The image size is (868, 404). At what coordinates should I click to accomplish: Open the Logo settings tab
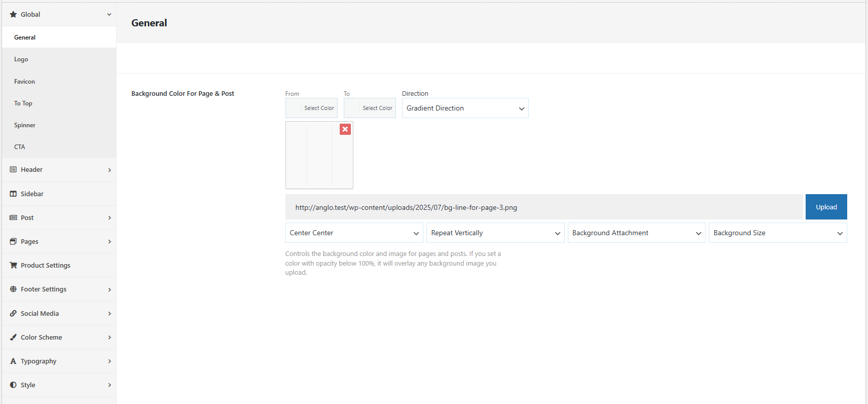pos(21,60)
